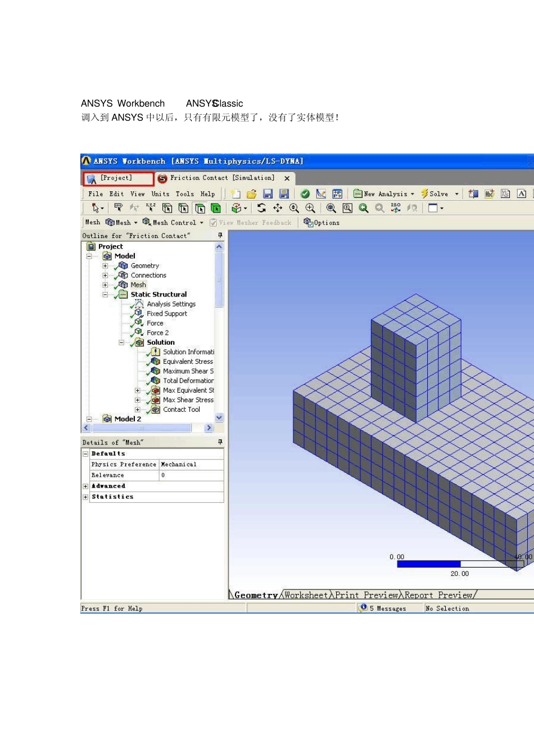Expand the Connections node
The image size is (534, 756).
point(105,276)
